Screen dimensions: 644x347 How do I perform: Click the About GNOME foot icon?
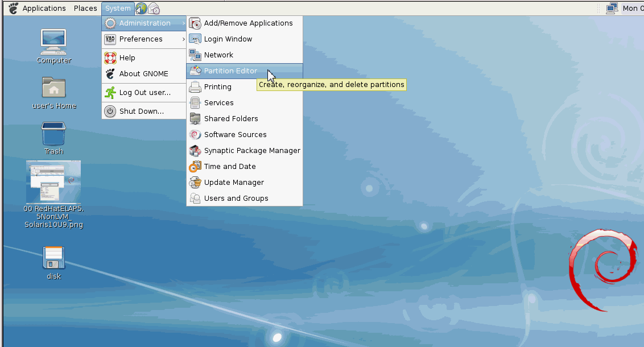pyautogui.click(x=110, y=74)
